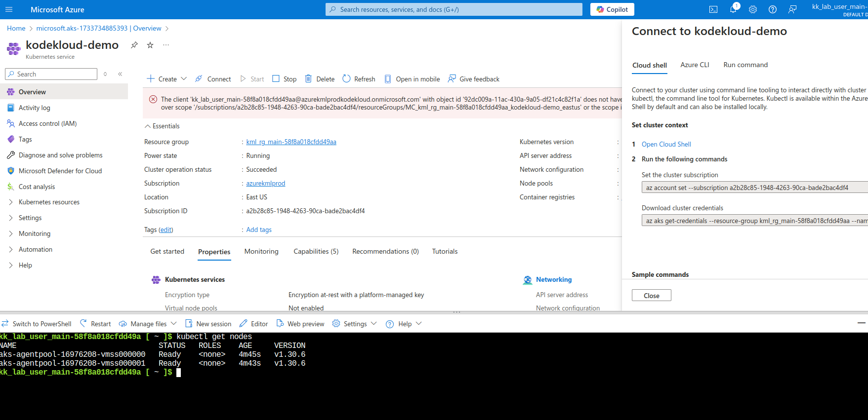Open the Cloud Shell Help dropdown

coord(404,324)
